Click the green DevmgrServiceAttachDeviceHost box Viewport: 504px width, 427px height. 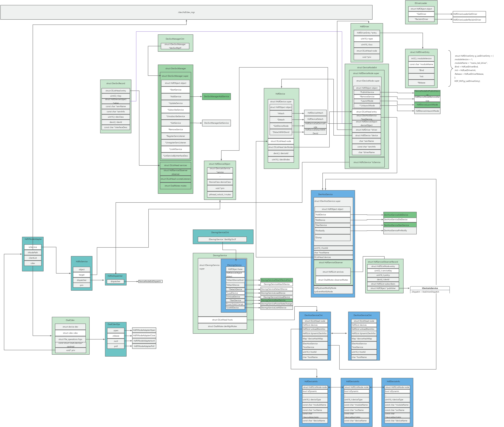(277, 280)
